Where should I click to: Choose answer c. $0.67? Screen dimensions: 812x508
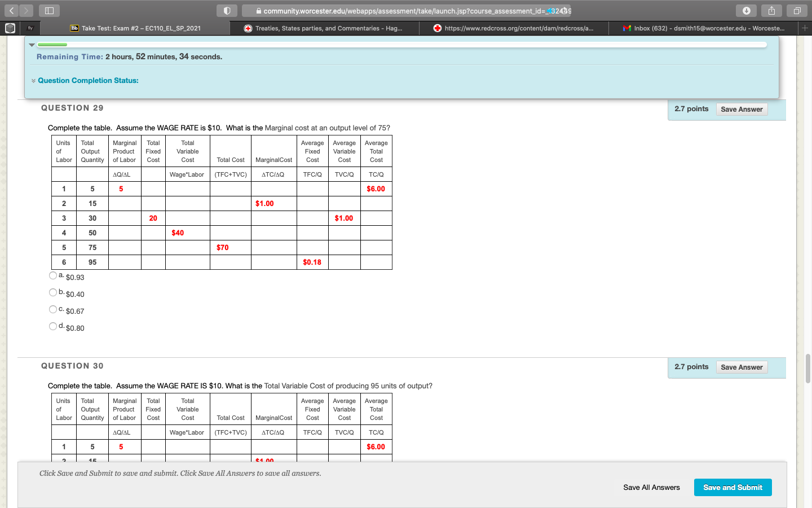[53, 309]
